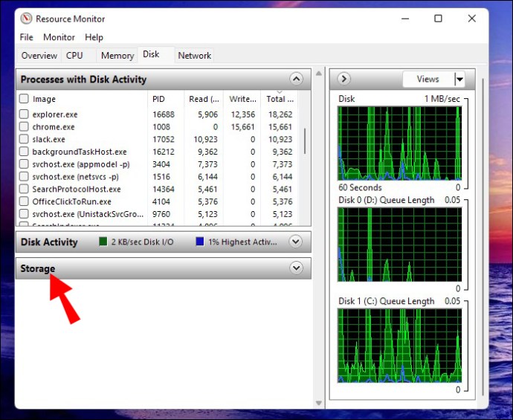Click the Disk 0 (D:) Queue Length graph

pos(399,245)
